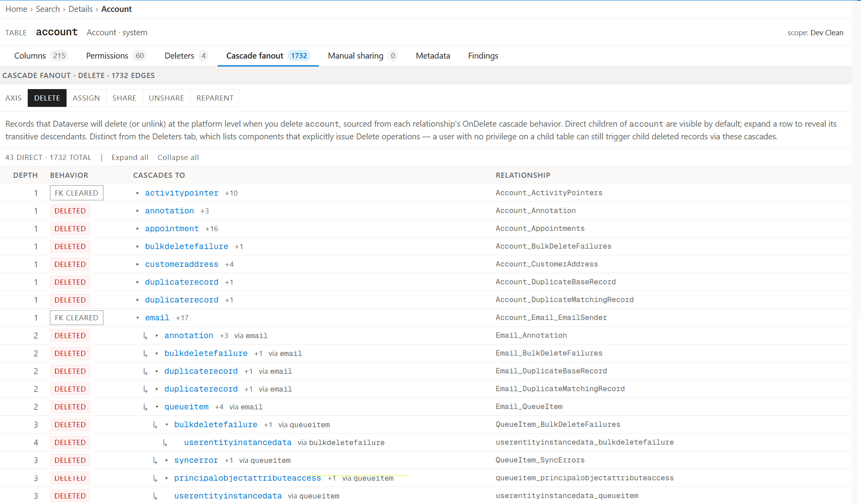Collapse the email row triangle

pos(137,318)
